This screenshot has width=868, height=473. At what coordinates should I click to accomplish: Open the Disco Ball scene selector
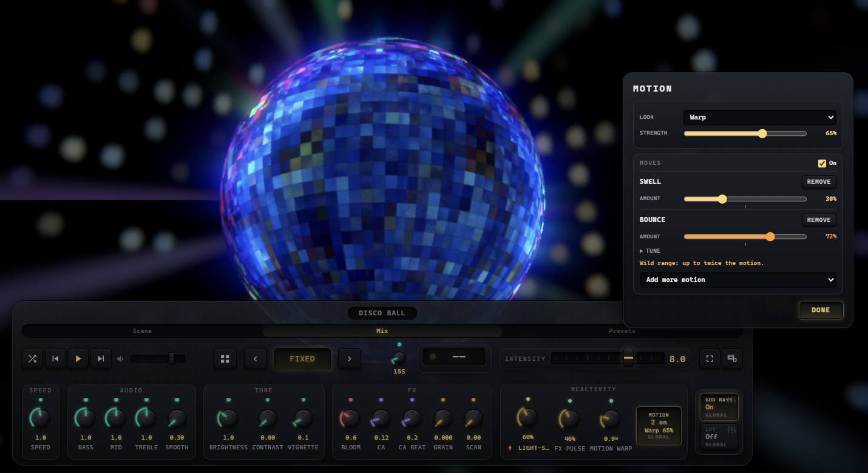(x=383, y=313)
